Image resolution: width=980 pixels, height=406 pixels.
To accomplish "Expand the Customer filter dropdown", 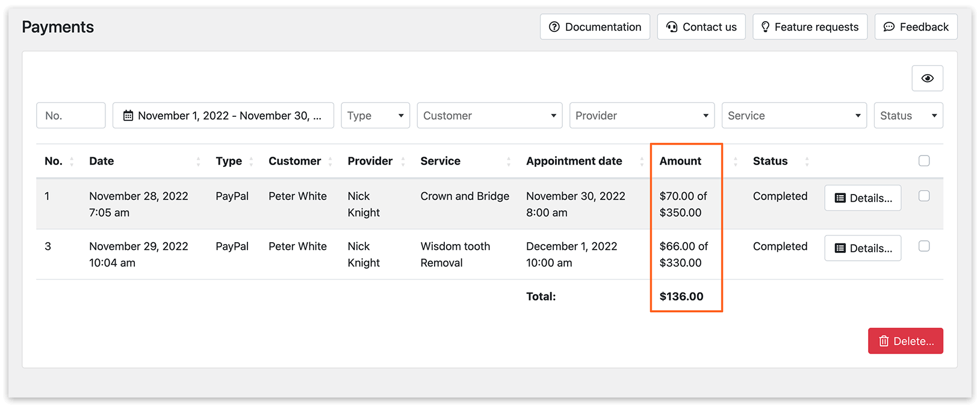I will click(489, 116).
